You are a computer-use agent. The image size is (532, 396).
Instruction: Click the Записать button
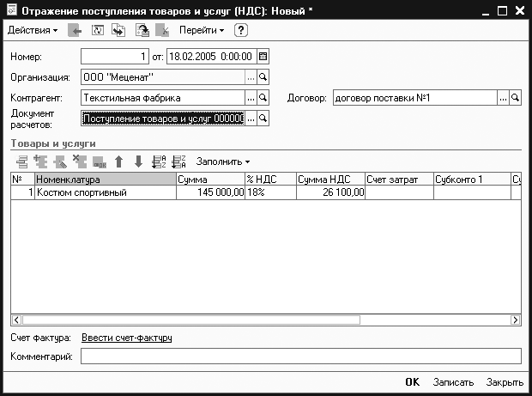click(x=453, y=382)
